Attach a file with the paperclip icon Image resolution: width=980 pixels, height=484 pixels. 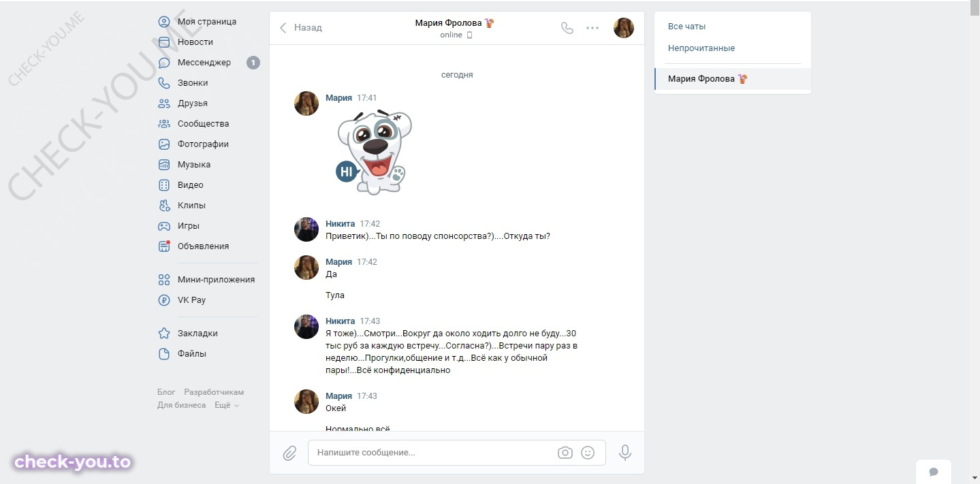coord(289,453)
